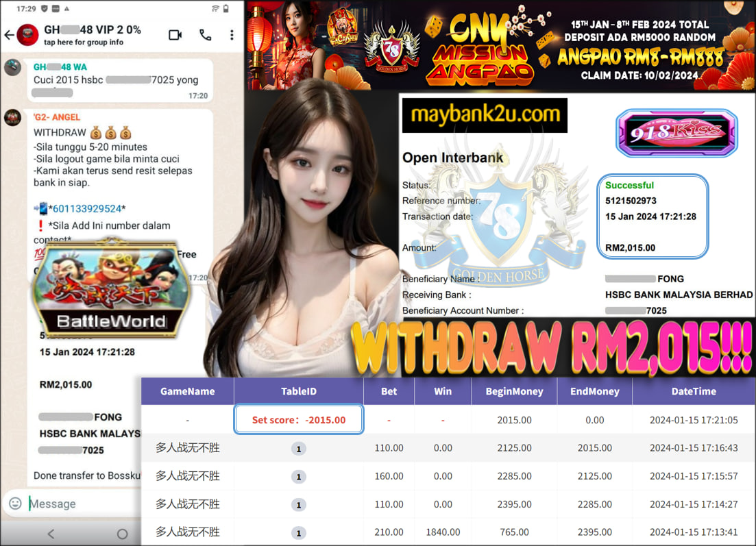Tap the Android home navigation button
This screenshot has height=546, width=756.
tap(123, 534)
